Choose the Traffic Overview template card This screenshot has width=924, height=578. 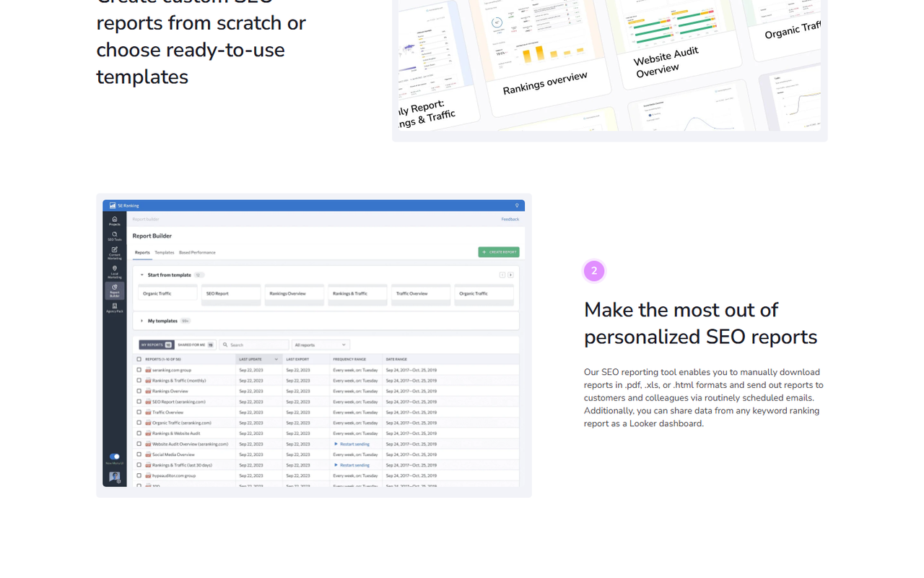click(421, 294)
